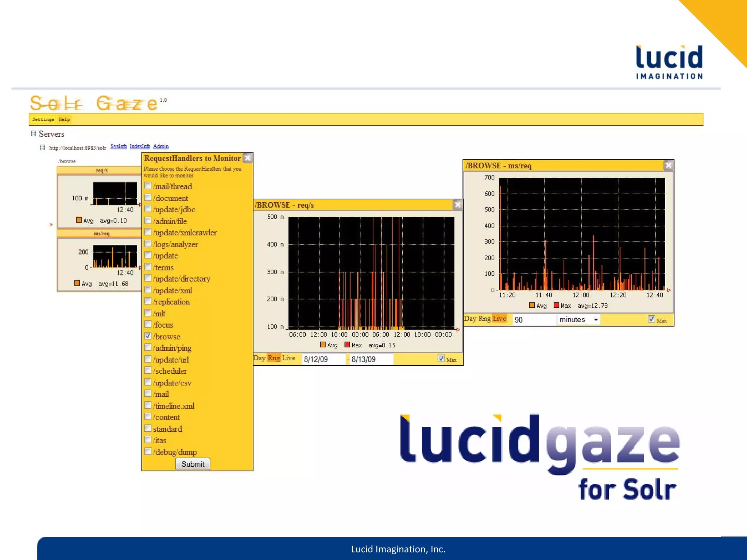
Task: Click the orange Avg legend swatch in ms/req
Action: (x=532, y=306)
